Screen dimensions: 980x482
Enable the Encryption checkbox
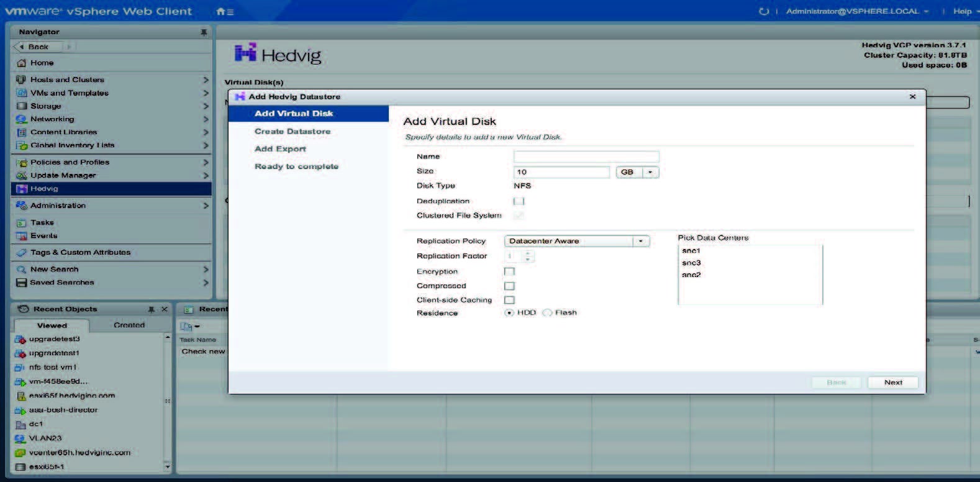(x=509, y=271)
